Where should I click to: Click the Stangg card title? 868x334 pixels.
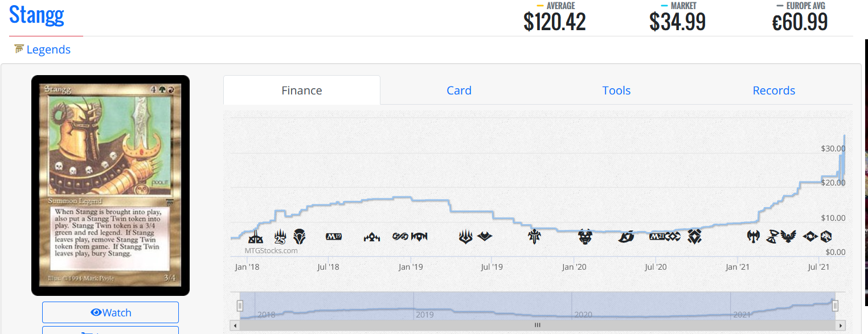(x=36, y=15)
